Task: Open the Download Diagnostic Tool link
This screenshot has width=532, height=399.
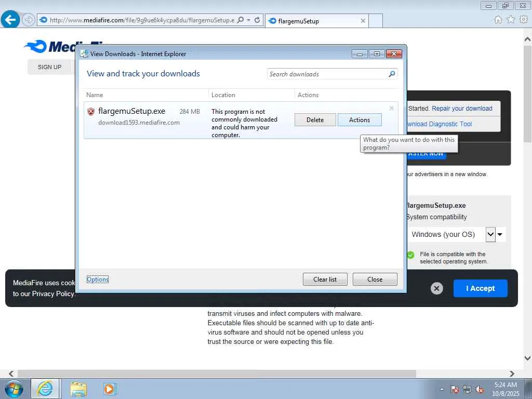Action: tap(440, 124)
